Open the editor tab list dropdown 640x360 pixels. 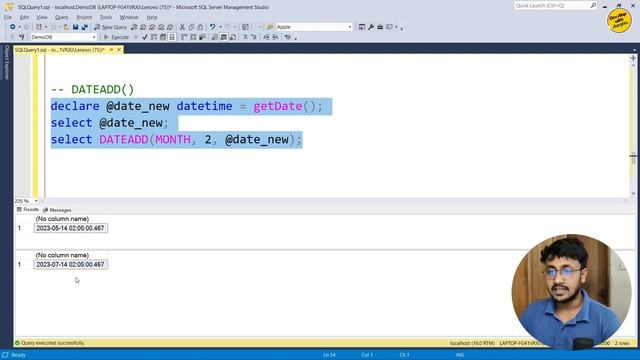click(634, 50)
